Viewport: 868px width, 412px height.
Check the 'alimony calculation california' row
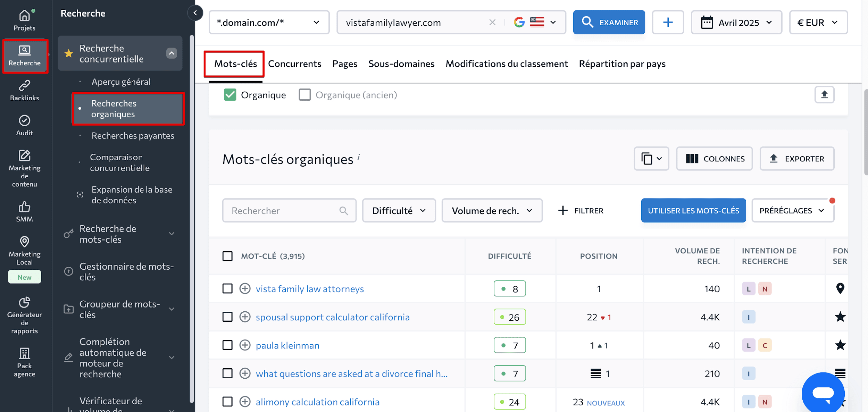point(227,402)
